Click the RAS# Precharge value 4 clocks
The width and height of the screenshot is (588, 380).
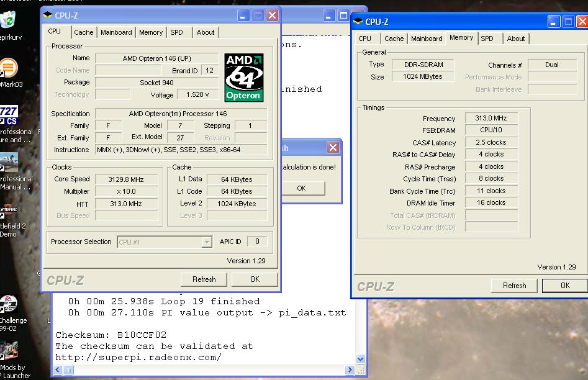click(x=491, y=166)
